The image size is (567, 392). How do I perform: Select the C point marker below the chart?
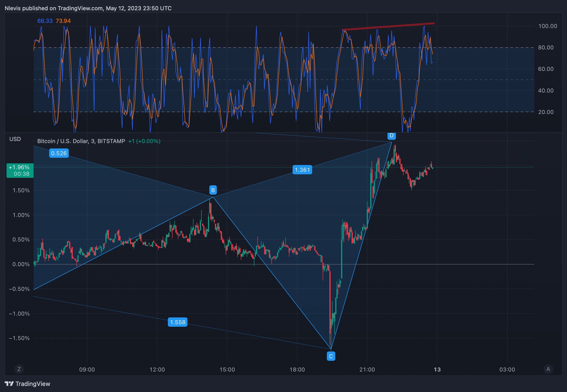click(331, 356)
